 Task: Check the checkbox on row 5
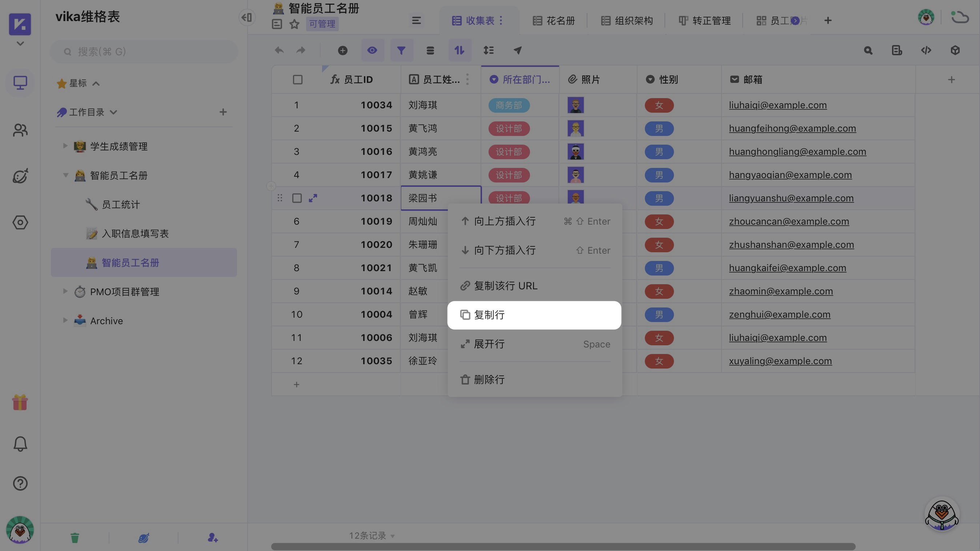point(297,198)
